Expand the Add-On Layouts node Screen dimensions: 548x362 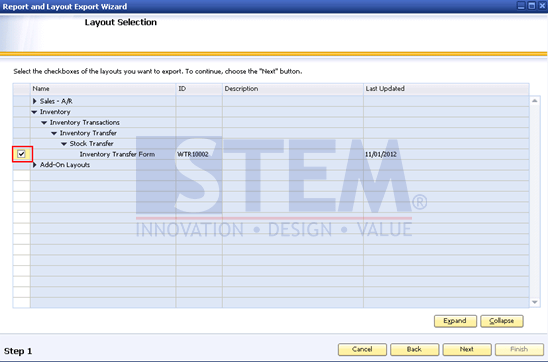pos(35,165)
